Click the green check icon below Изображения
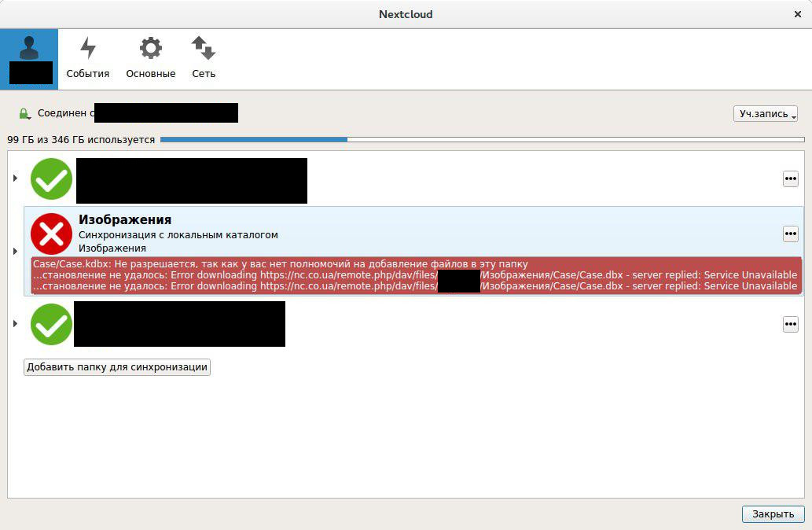 51,324
